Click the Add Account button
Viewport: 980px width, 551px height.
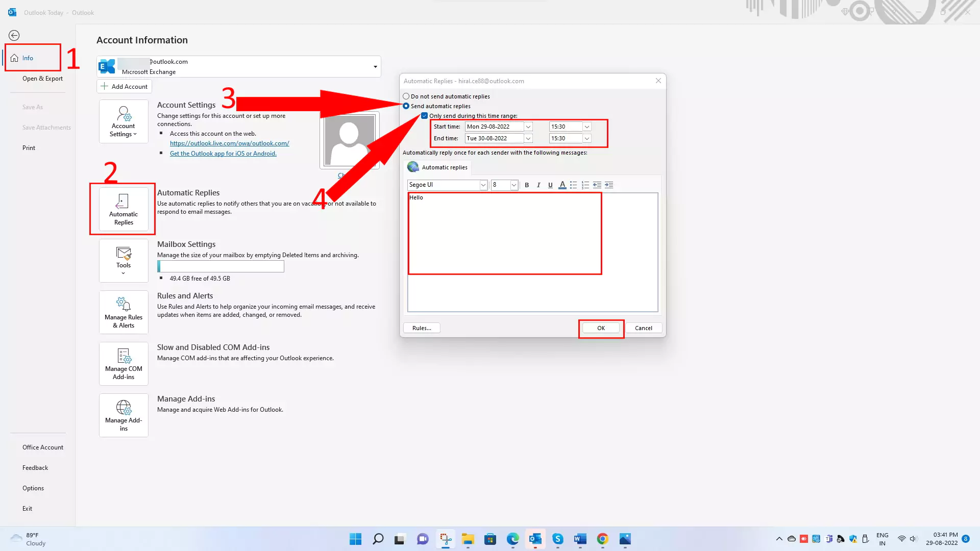[x=124, y=87]
